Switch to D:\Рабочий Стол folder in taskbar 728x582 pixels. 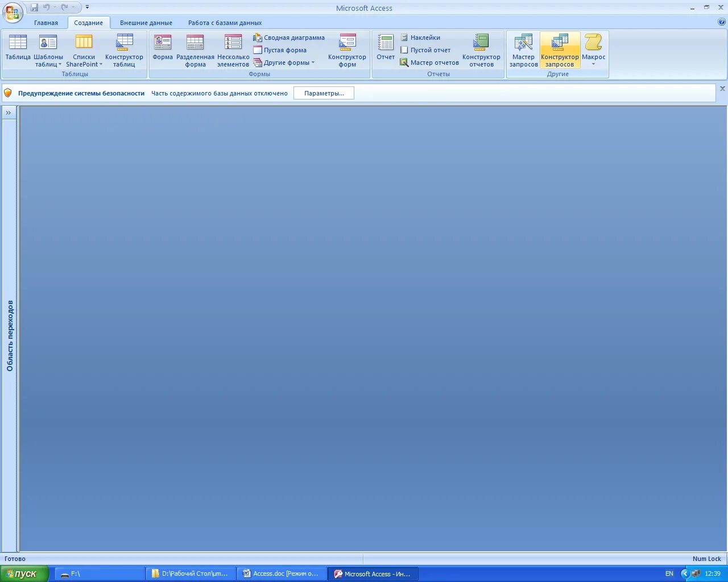click(191, 573)
